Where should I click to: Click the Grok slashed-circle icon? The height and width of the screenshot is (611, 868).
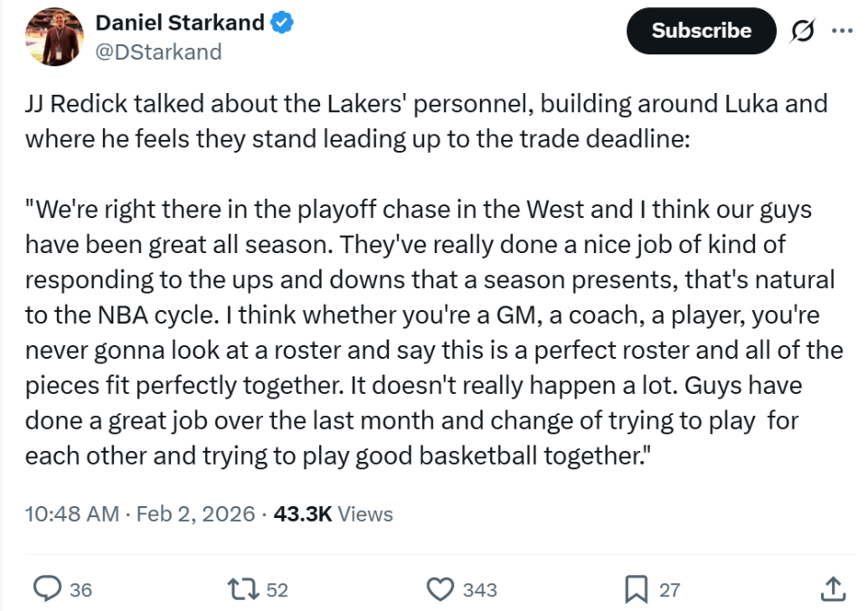(800, 31)
